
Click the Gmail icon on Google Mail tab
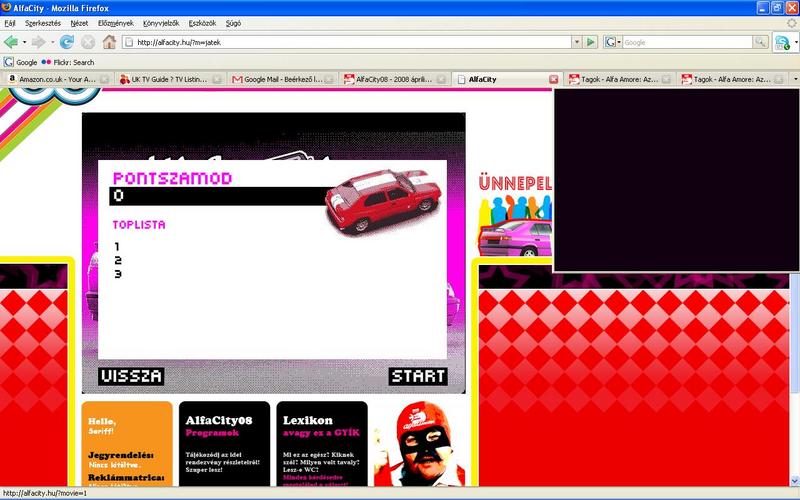[237, 79]
